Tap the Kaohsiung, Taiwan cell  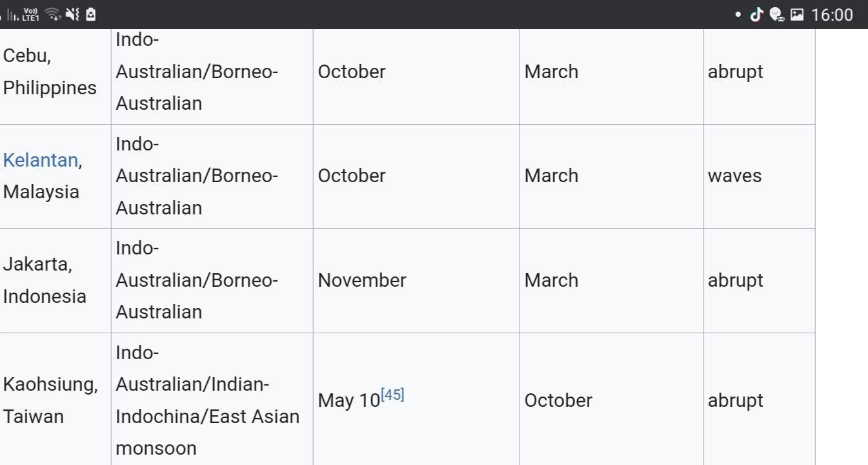[50, 400]
